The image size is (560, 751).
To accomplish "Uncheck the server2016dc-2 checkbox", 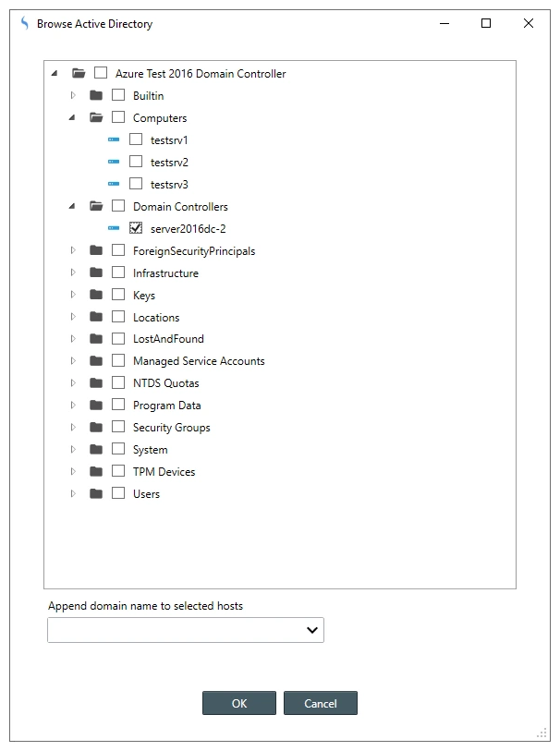I will (136, 228).
